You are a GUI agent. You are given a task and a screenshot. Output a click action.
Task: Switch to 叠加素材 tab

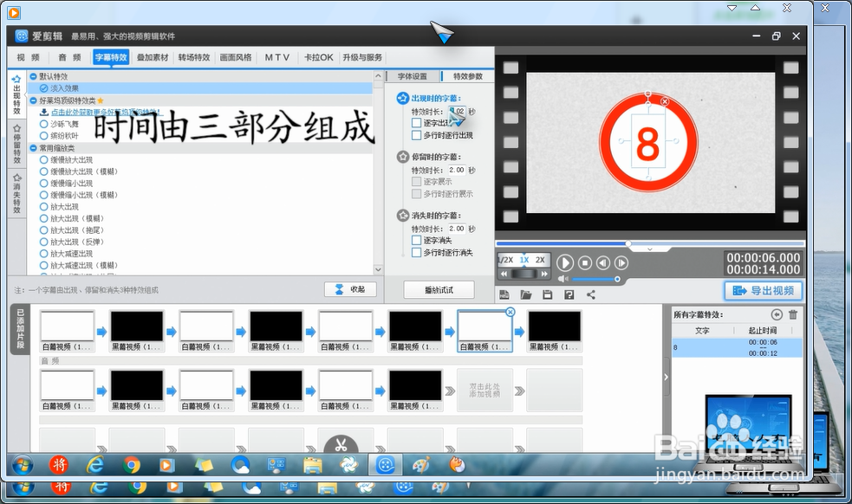(153, 57)
